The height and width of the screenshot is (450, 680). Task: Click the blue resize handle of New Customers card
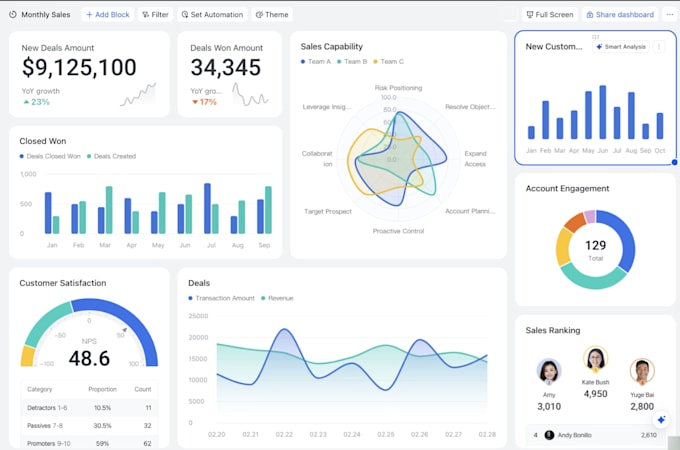(674, 162)
